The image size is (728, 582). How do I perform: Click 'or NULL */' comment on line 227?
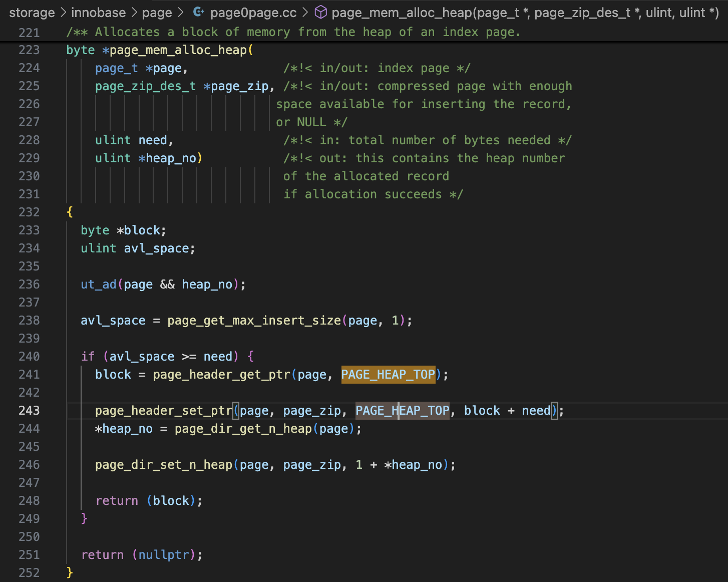point(311,122)
